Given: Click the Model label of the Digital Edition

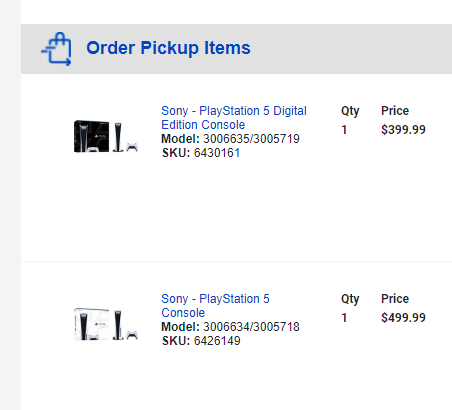Looking at the screenshot, I should pos(180,139).
